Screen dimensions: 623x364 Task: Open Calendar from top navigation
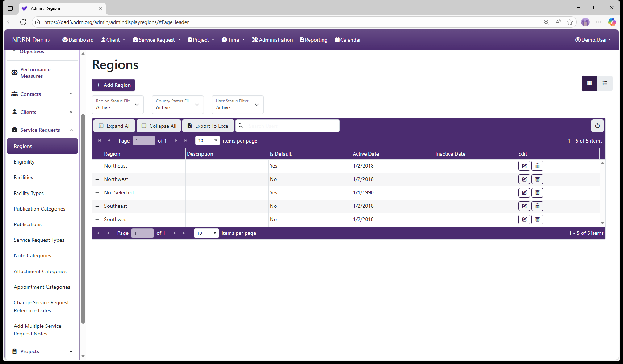point(348,40)
